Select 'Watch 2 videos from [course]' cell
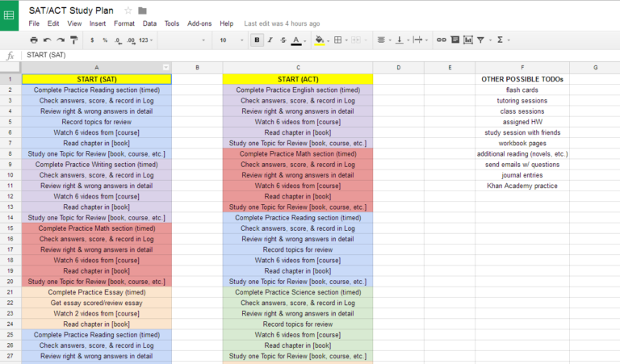Viewport: 620px width, 364px height. [97, 314]
